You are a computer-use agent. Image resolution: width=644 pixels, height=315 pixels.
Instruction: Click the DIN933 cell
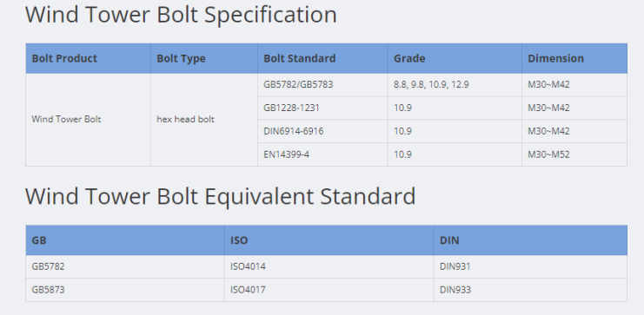click(530, 290)
